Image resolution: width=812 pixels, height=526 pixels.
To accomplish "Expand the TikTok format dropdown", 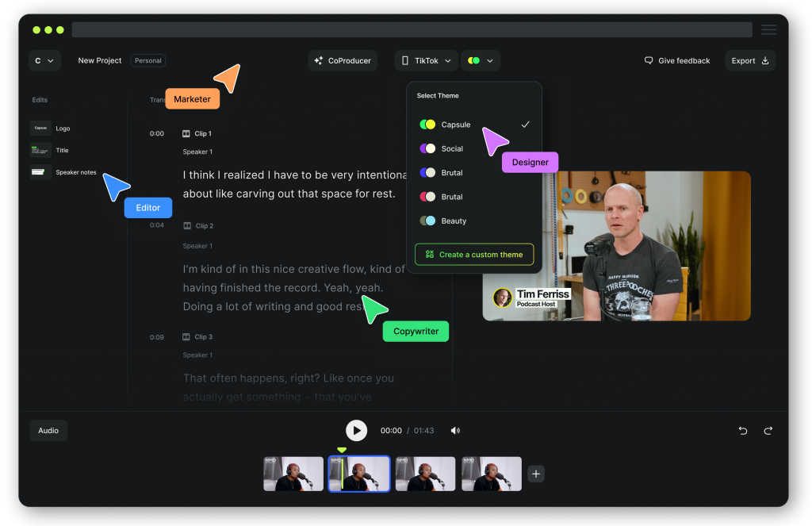I will [x=426, y=61].
